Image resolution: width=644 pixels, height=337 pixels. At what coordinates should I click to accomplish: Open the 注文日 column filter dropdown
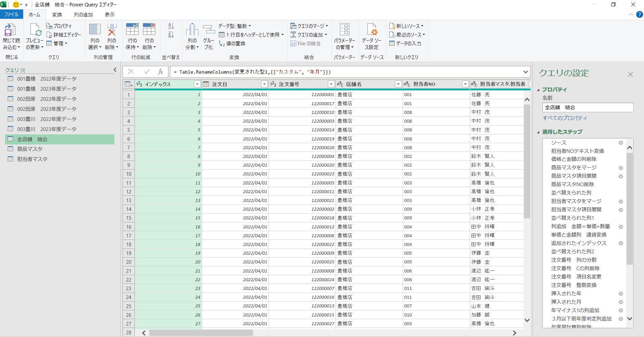(264, 84)
